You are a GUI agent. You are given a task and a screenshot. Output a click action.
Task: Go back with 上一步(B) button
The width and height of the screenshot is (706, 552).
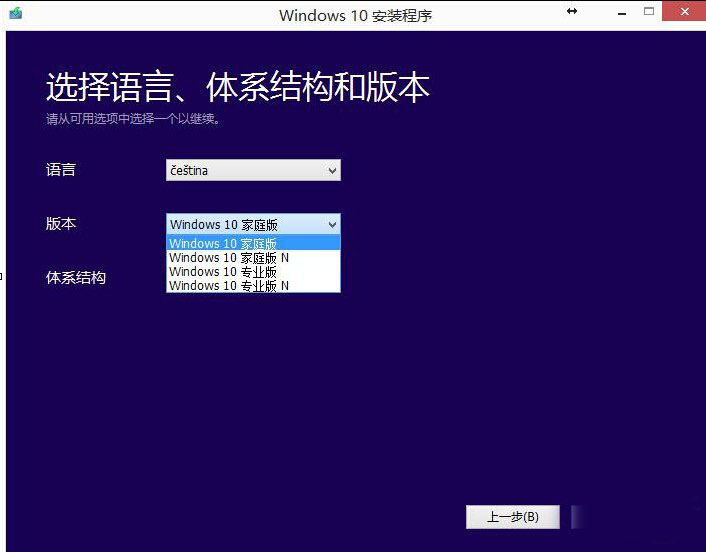tap(513, 516)
